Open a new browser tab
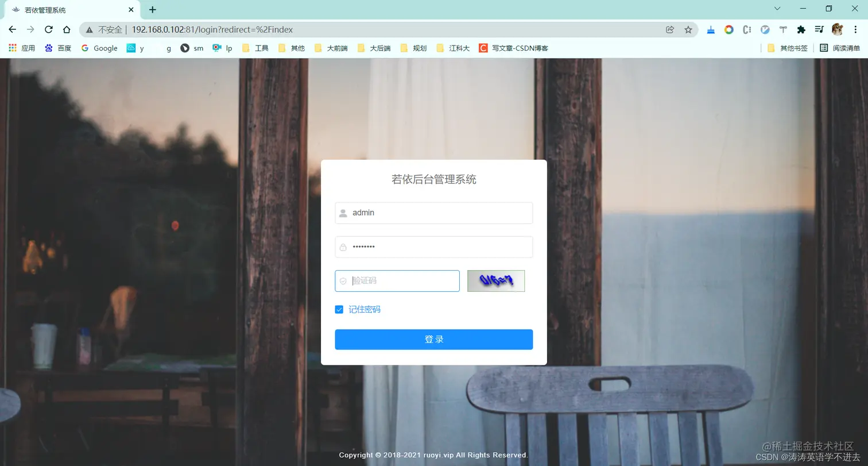The width and height of the screenshot is (868, 466). [x=153, y=10]
